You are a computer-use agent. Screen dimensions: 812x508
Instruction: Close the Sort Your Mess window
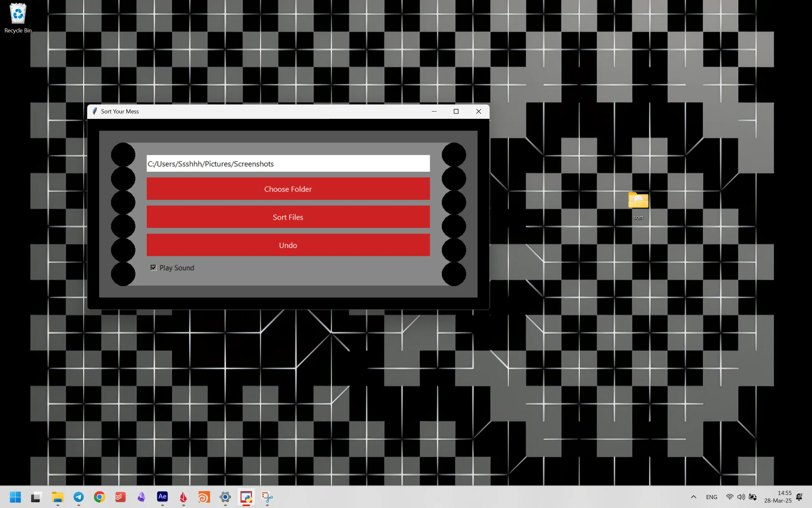[478, 111]
